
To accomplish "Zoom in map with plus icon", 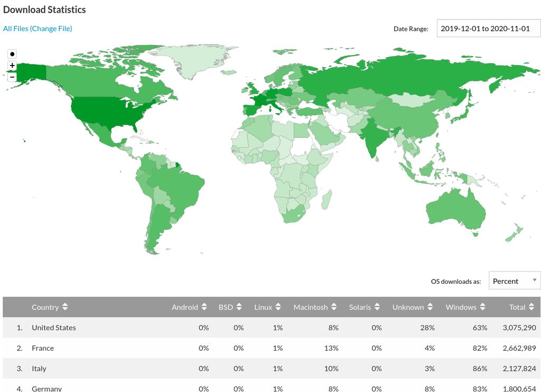I will (12, 66).
